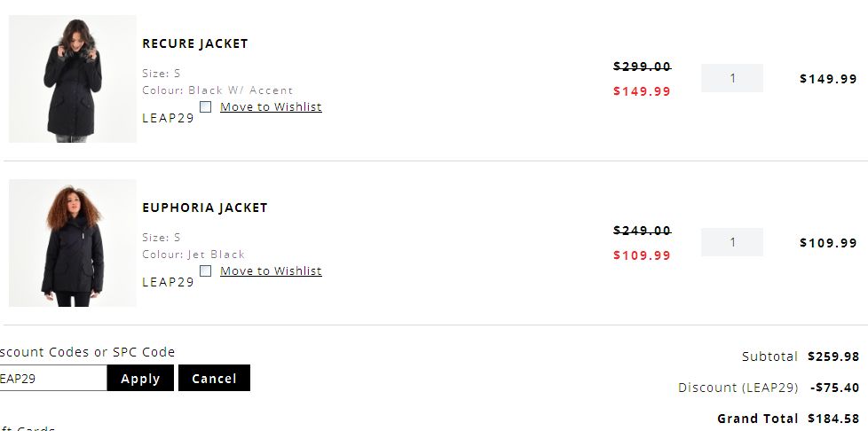The image size is (868, 431).
Task: Select the Recure Jacket quantity field
Action: pos(732,78)
